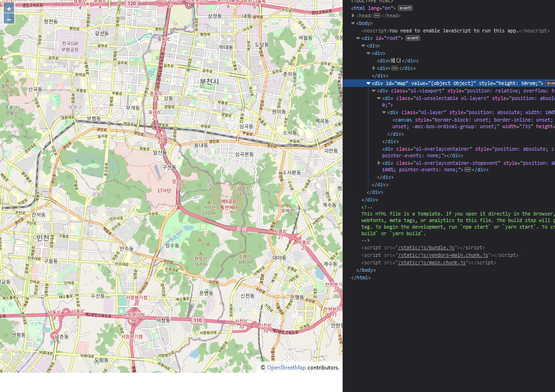
Task: Expand the head element node
Action: point(353,15)
